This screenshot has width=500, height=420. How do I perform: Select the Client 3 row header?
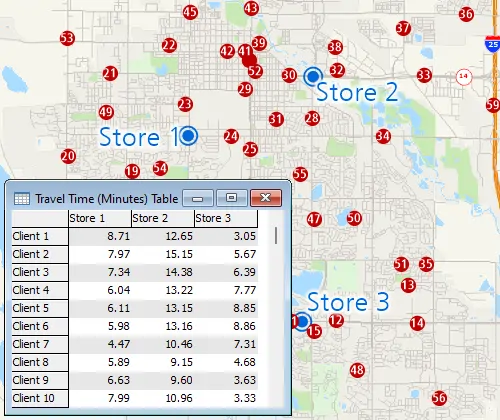point(40,273)
